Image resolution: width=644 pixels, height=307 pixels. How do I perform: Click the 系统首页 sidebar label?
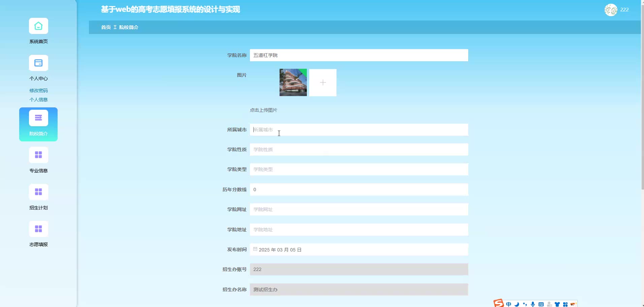pyautogui.click(x=38, y=41)
